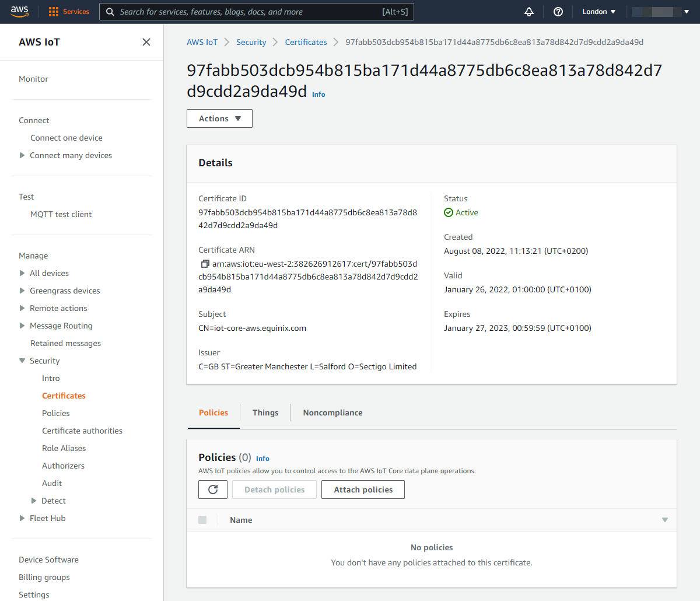Copy the Certificate ARN

205,264
